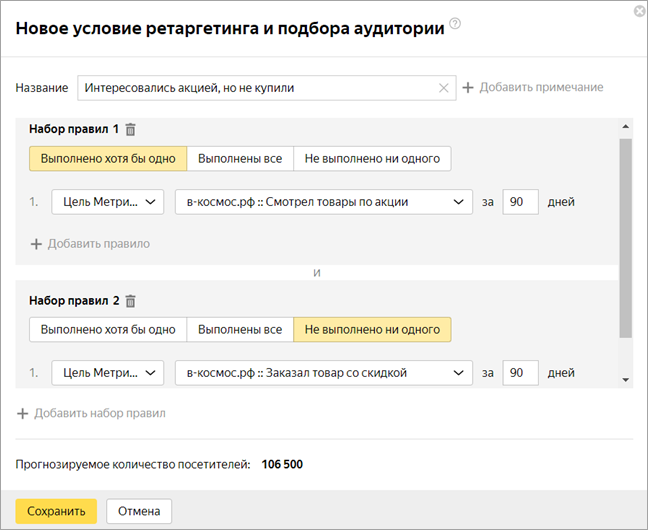Close the dialog with top-right X
This screenshot has width=648, height=530.
coord(639,10)
